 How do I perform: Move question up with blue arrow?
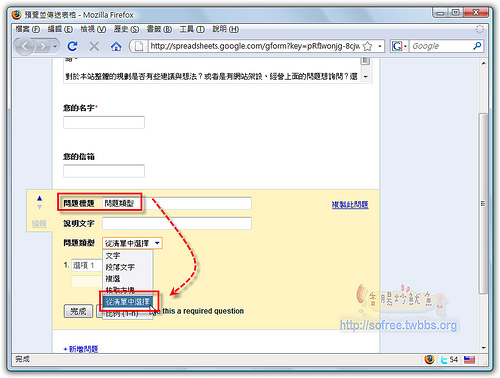tap(40, 198)
